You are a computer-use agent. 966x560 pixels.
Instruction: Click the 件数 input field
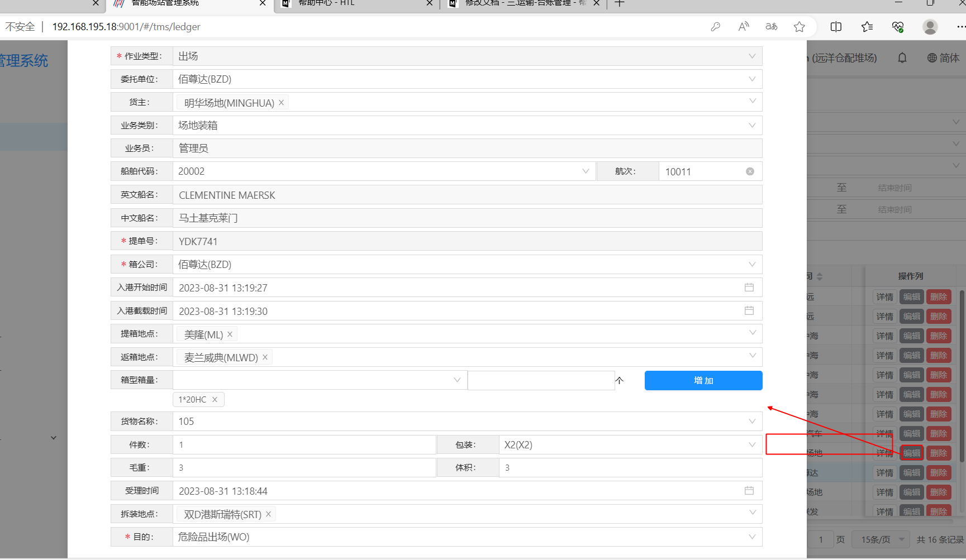click(304, 445)
